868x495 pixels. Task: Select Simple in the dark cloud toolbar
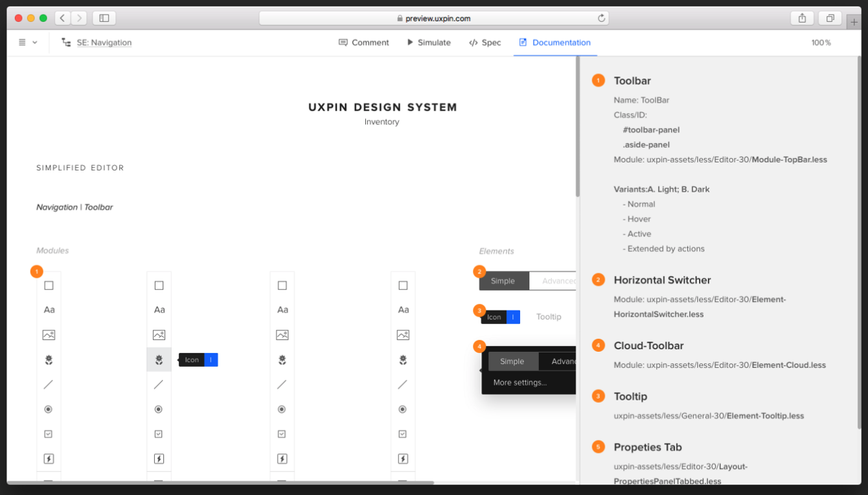(512, 362)
